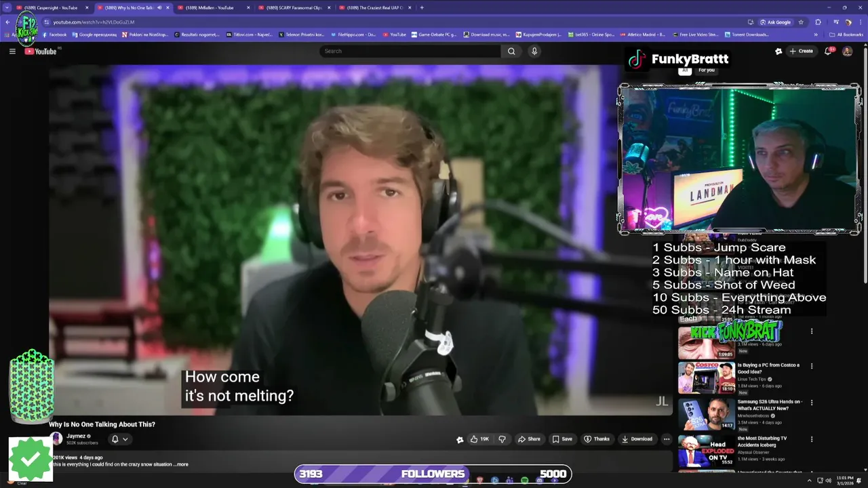The image size is (868, 488).
Task: Click the YouTube search magnifier button
Action: pos(511,51)
